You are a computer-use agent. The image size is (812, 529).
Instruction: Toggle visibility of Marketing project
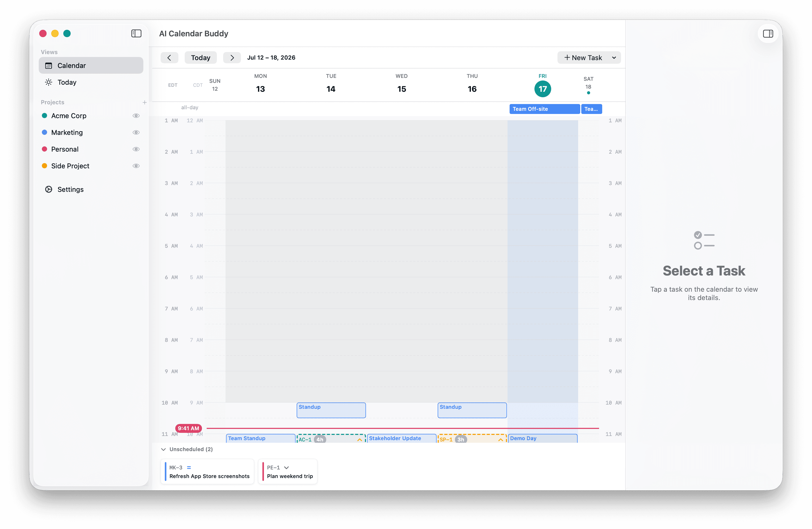(136, 132)
